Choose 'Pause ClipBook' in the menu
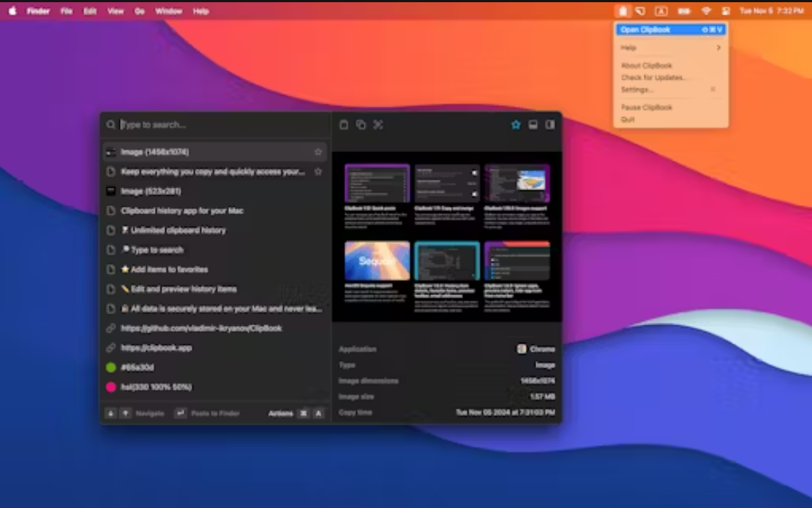Viewport: 812px width, 508px height. click(x=671, y=107)
